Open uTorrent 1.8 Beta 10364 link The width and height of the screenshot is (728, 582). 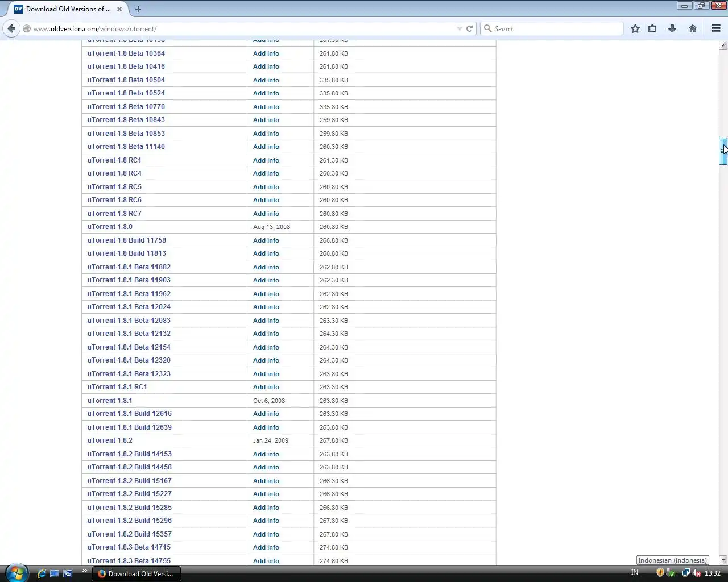126,53
